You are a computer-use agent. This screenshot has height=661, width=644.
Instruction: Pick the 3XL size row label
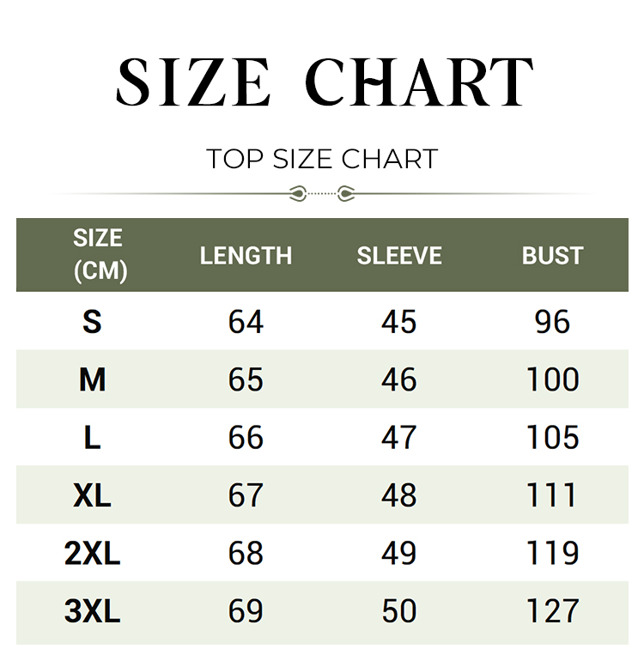point(93,611)
